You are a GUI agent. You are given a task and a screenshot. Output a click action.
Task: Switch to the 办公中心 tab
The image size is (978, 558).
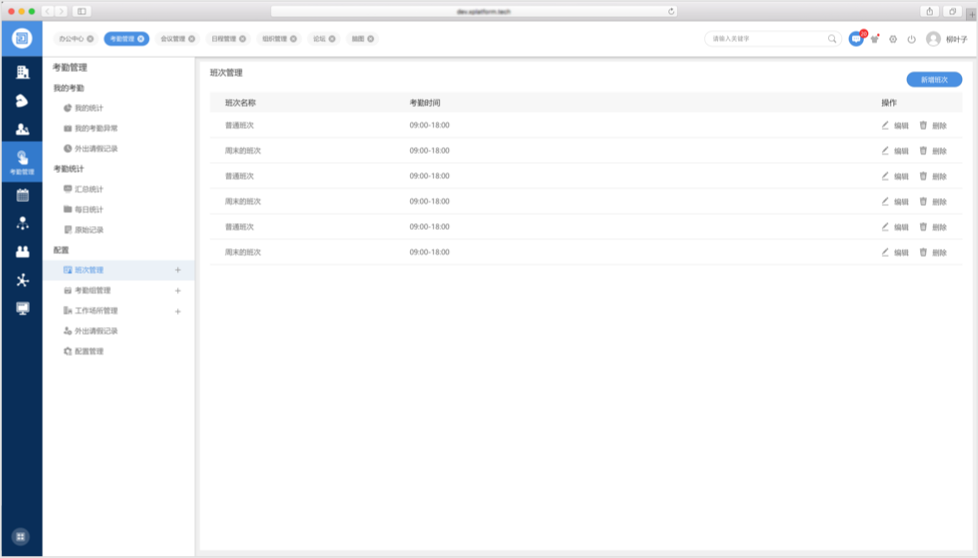71,39
